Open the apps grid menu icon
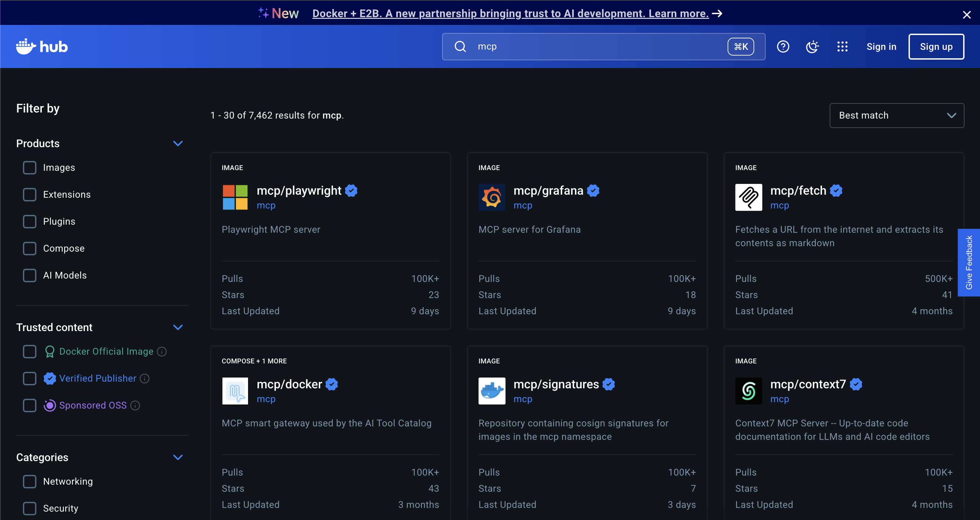 pos(842,46)
